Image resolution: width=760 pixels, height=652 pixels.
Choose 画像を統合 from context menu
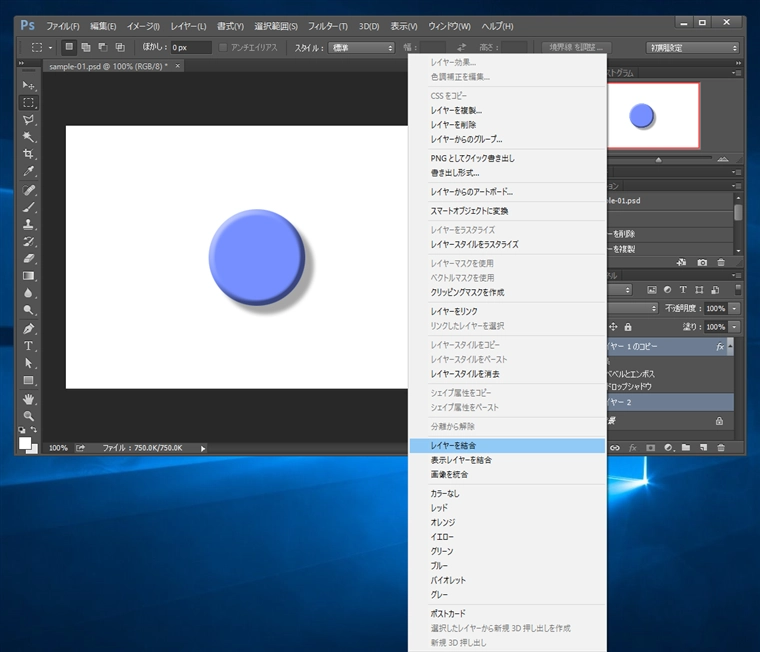(x=507, y=475)
